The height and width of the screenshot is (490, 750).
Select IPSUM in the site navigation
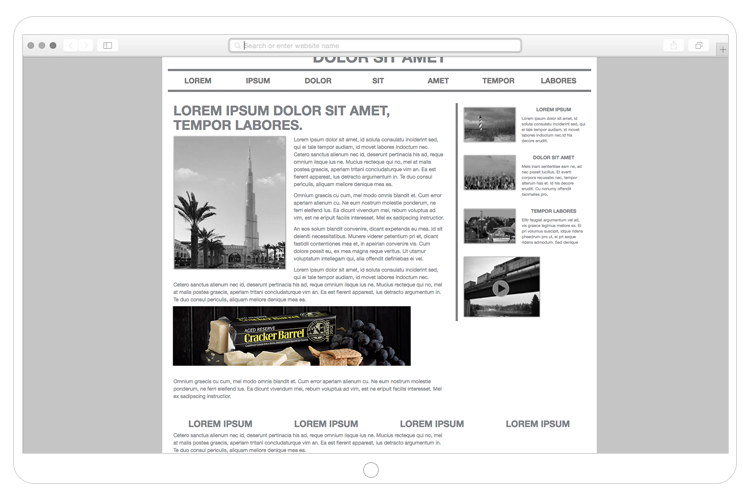click(258, 81)
